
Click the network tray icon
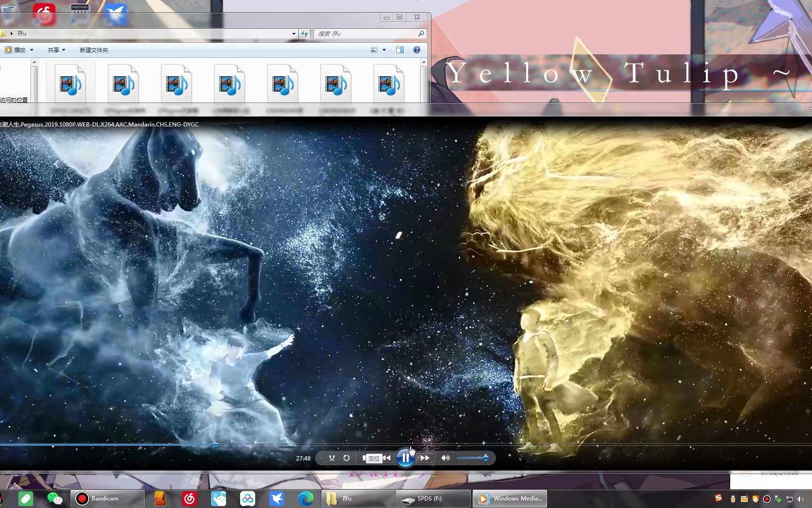click(790, 499)
